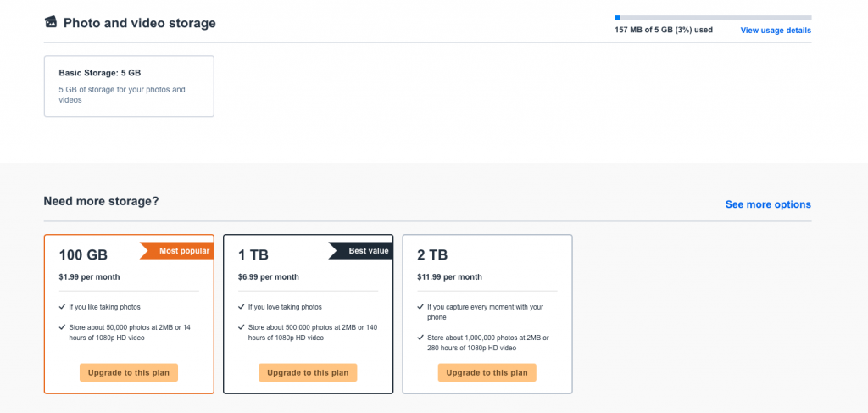
Task: Click the Best value dark ribbon badge
Action: click(x=361, y=251)
